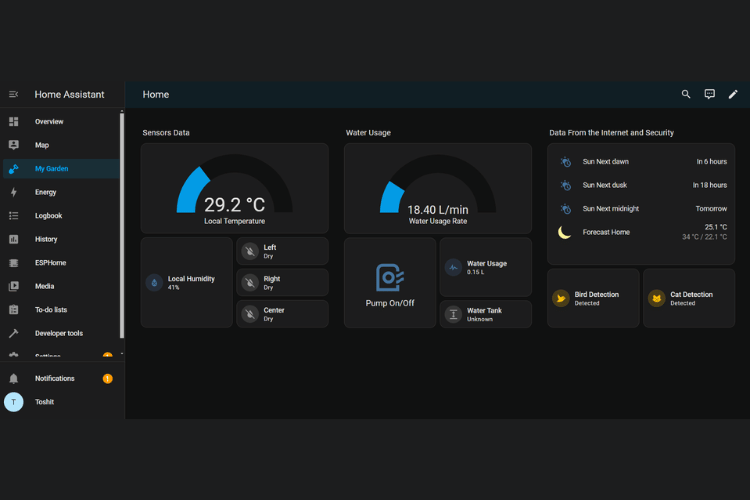Open the Developer tools hammer icon
The width and height of the screenshot is (750, 500).
pos(13,333)
